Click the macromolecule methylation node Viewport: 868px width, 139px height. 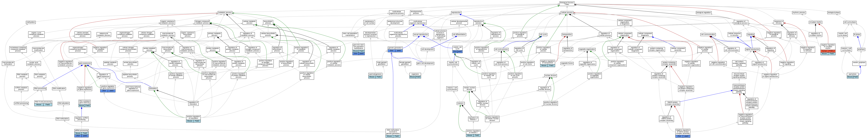(x=8, y=63)
